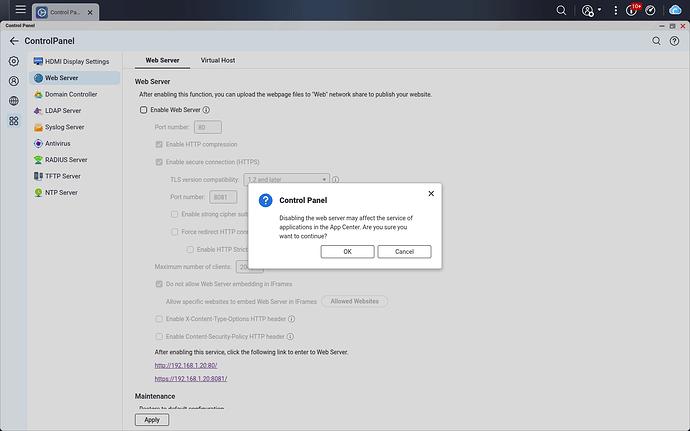Screen dimensions: 690x431
Task: Select Web Server in sidebar
Action: coord(74,78)
